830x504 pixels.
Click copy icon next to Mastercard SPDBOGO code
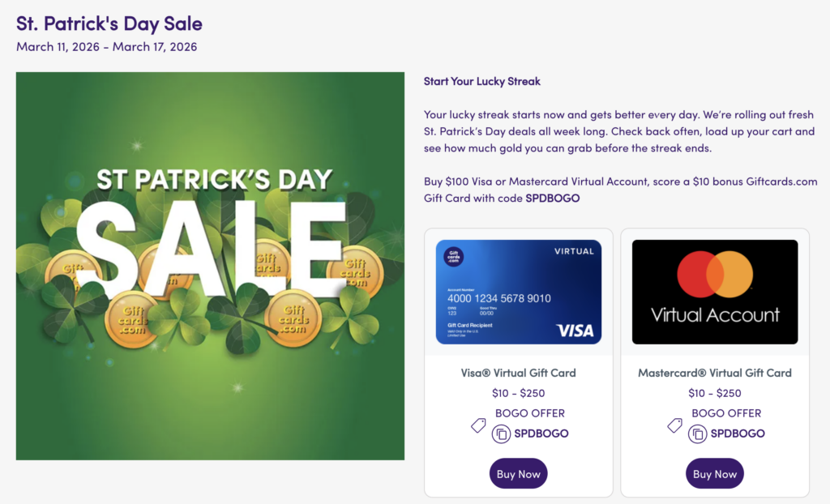[x=697, y=434]
